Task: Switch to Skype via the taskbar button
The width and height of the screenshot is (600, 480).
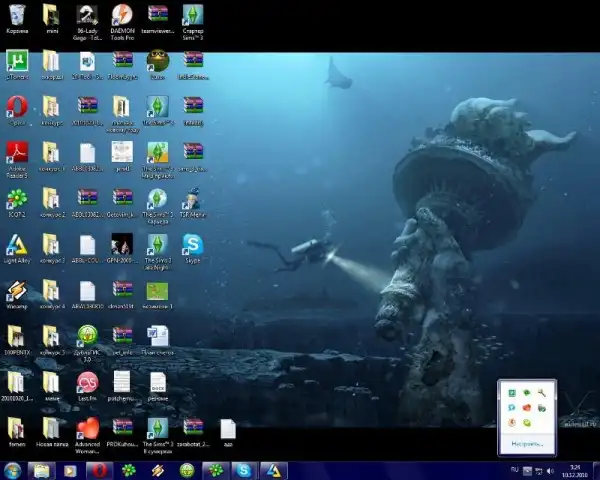Action: (244, 470)
